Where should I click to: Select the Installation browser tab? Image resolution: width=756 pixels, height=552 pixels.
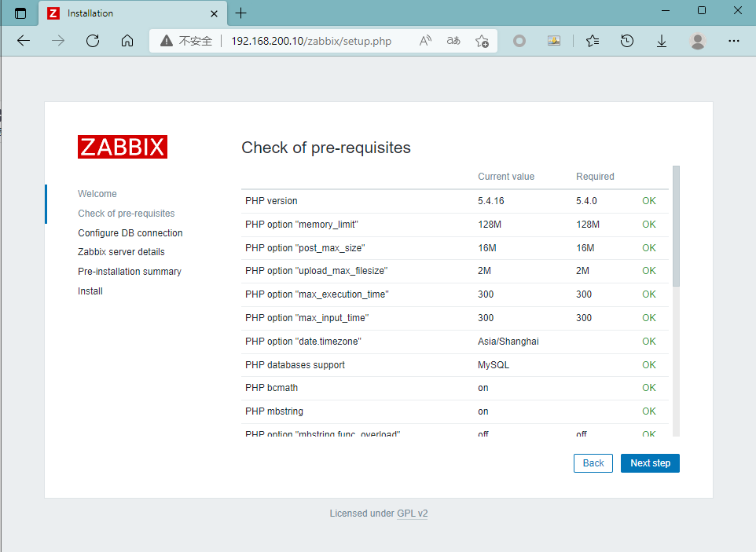[132, 13]
